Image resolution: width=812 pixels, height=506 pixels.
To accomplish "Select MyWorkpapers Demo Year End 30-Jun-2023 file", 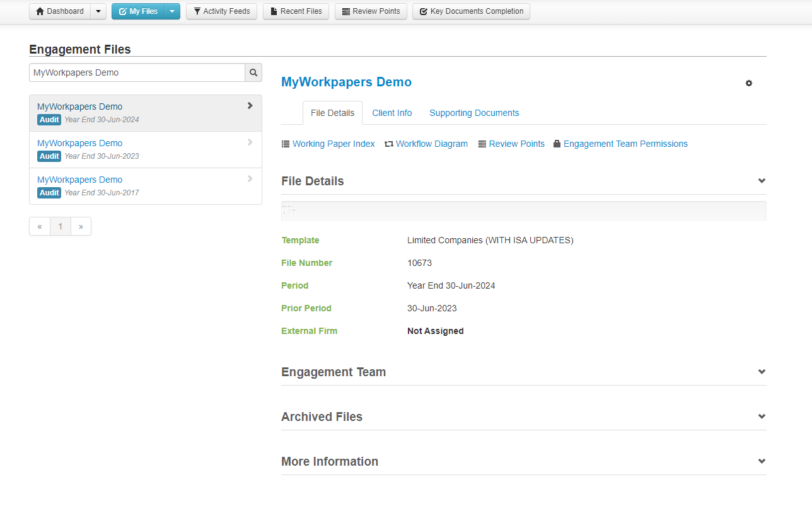I will (146, 149).
